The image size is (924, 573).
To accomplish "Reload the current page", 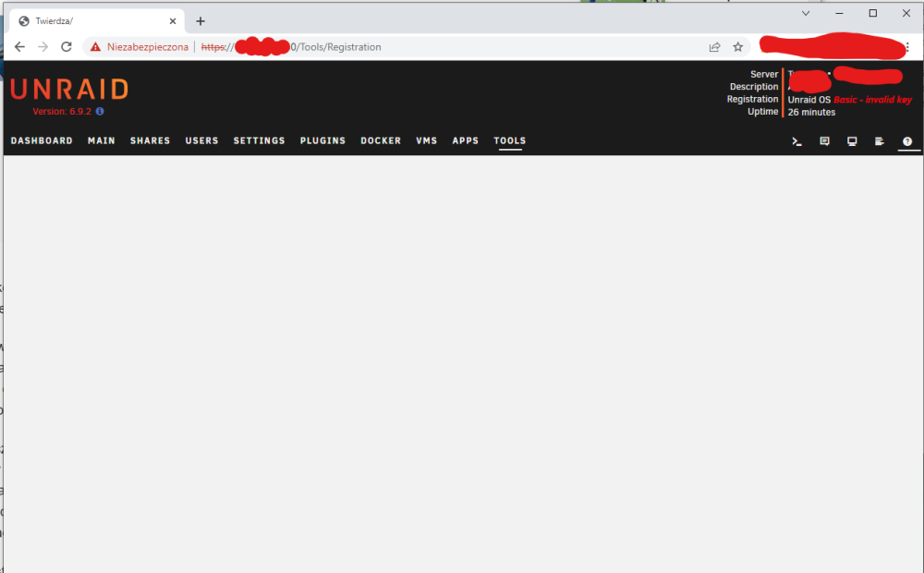I will pos(67,46).
